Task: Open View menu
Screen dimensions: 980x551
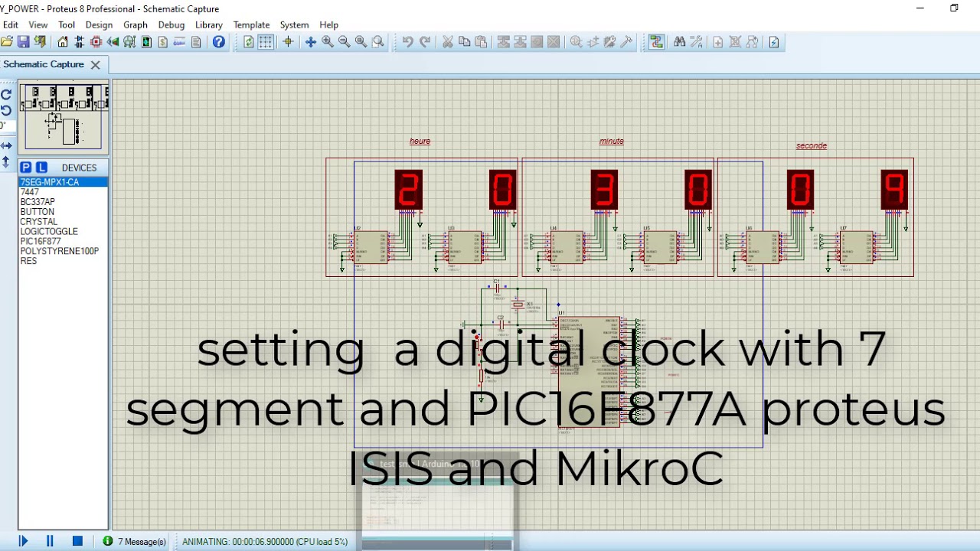Action: point(38,24)
